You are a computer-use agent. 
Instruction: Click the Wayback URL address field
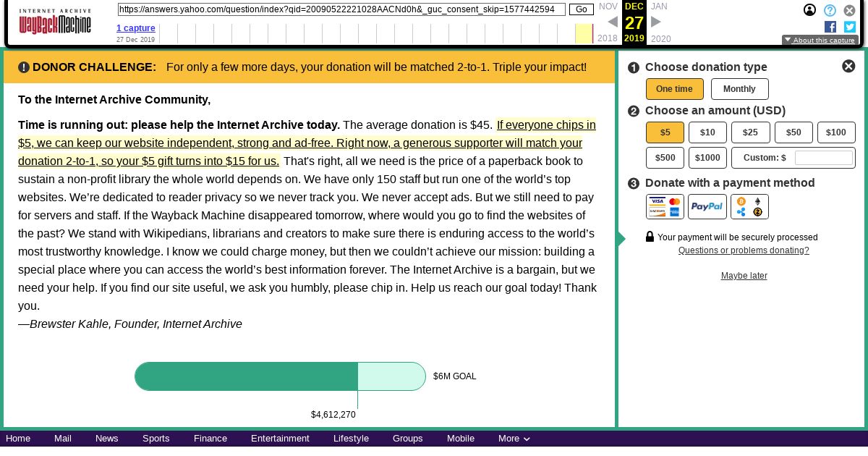pos(341,9)
